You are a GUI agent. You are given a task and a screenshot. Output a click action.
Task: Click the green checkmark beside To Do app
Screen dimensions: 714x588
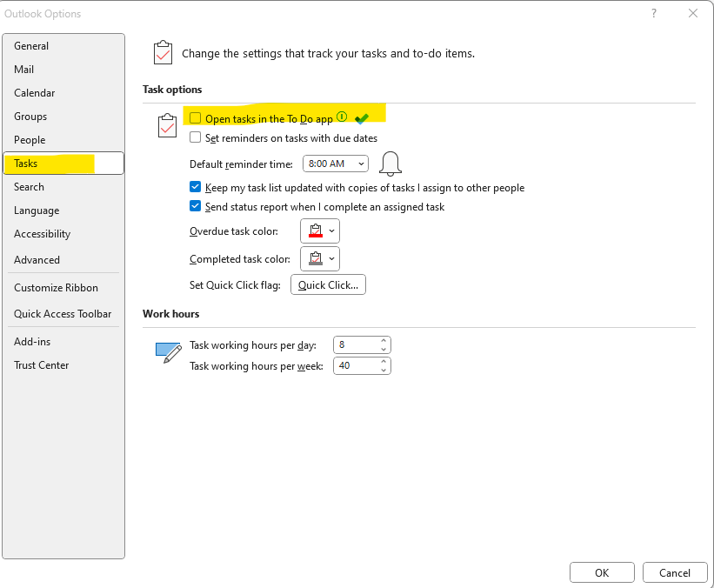click(362, 119)
